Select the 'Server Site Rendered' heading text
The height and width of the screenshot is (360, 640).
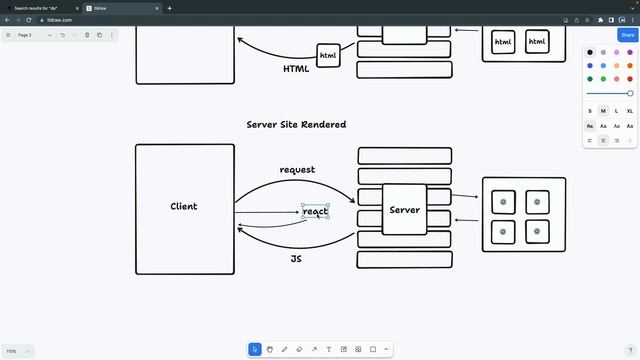(x=296, y=124)
